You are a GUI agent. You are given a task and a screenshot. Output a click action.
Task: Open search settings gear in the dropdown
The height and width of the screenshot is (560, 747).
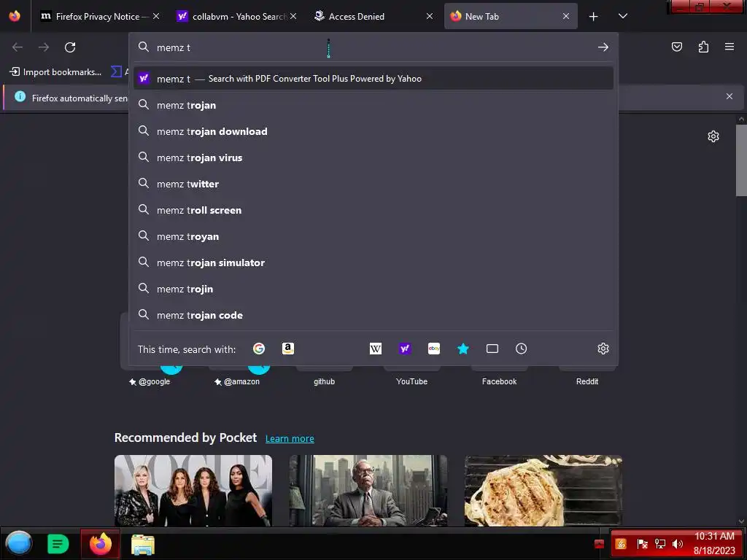(603, 349)
